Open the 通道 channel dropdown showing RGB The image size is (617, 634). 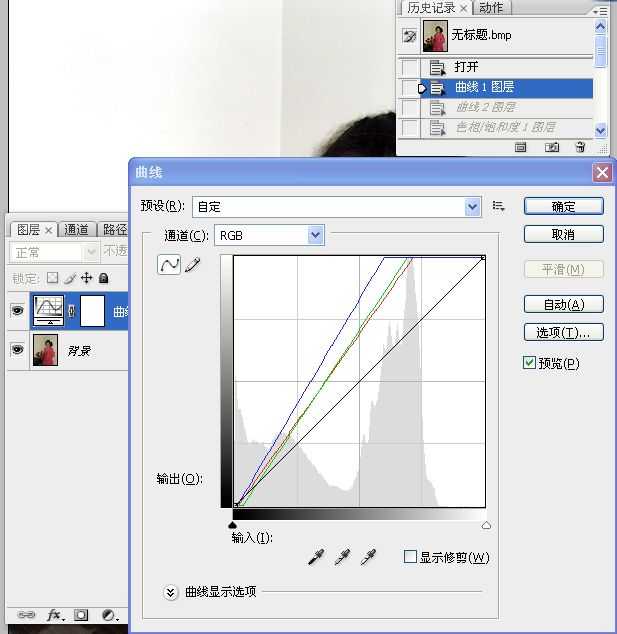(x=269, y=235)
